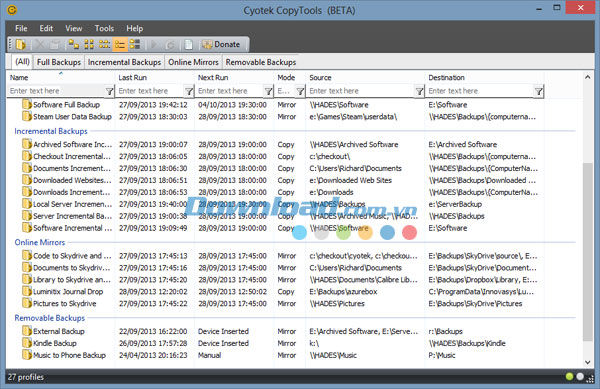Switch to list view toolbar icon
This screenshot has height=389, width=600.
click(104, 44)
